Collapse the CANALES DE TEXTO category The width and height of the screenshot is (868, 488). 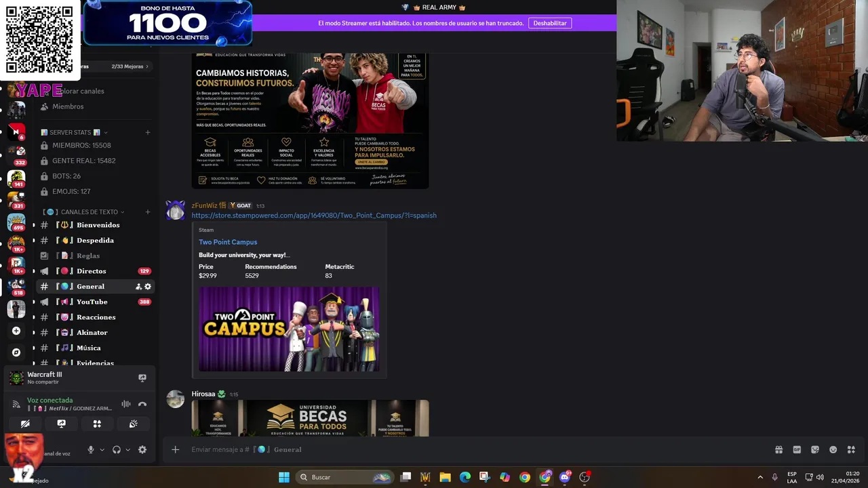(84, 212)
